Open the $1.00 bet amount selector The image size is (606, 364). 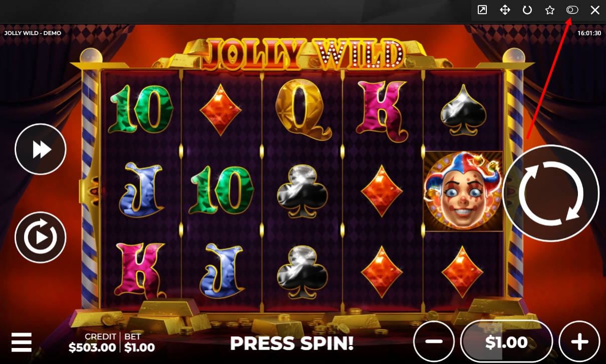[x=506, y=342]
